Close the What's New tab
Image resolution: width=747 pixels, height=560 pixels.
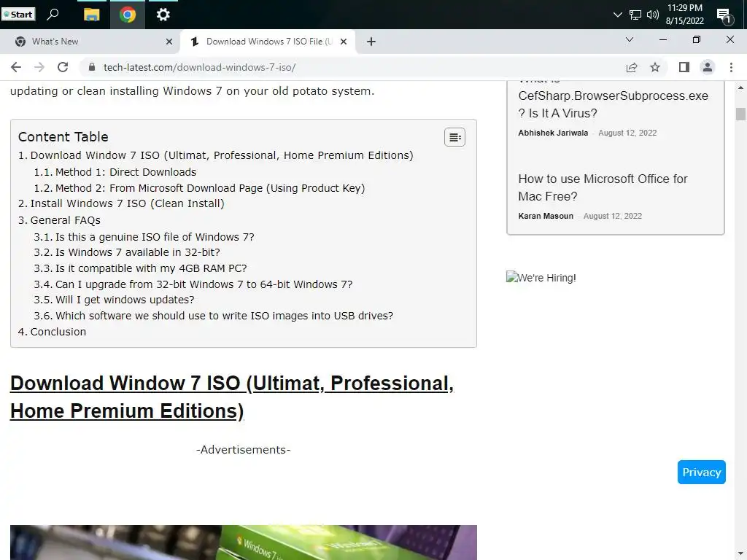169,42
